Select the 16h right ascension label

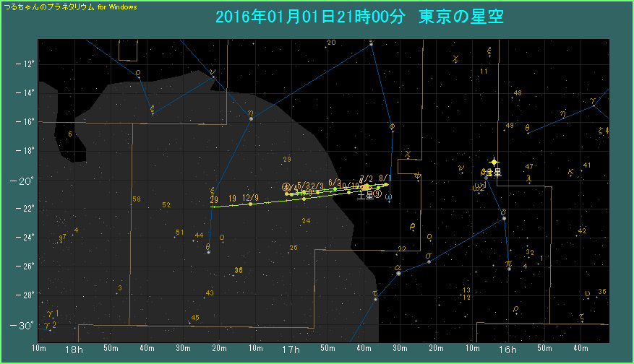pyautogui.click(x=507, y=350)
